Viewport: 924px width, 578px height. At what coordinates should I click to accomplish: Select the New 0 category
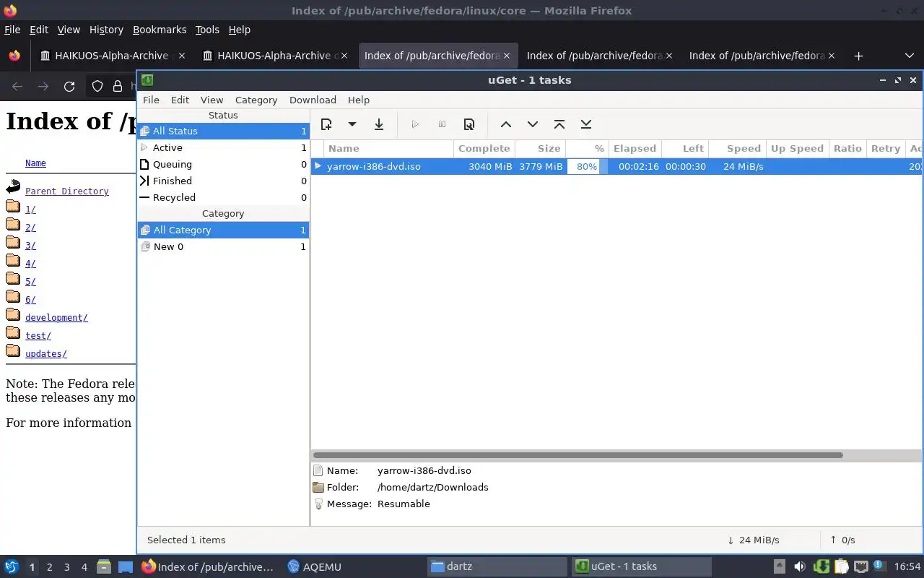coord(223,246)
